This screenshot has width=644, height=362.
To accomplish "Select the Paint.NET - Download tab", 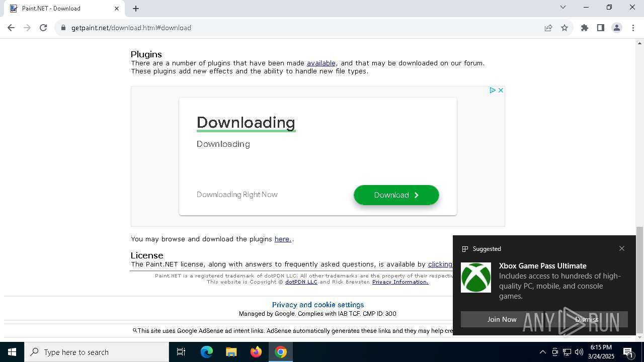I will (x=64, y=9).
